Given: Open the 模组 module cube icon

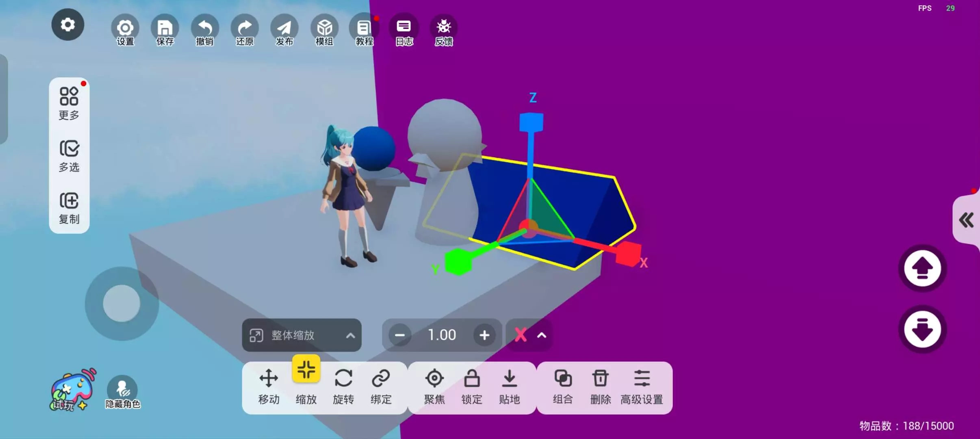Looking at the screenshot, I should point(324,29).
